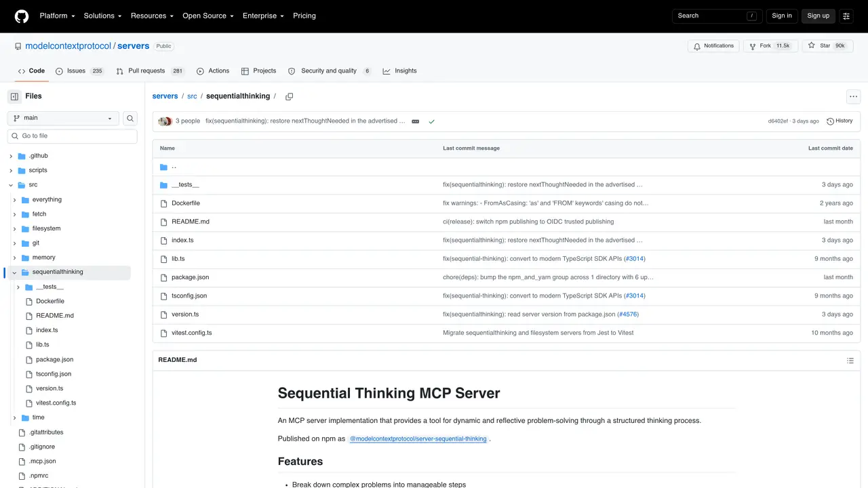868x488 pixels.
Task: Click the Search field in header
Action: [717, 16]
